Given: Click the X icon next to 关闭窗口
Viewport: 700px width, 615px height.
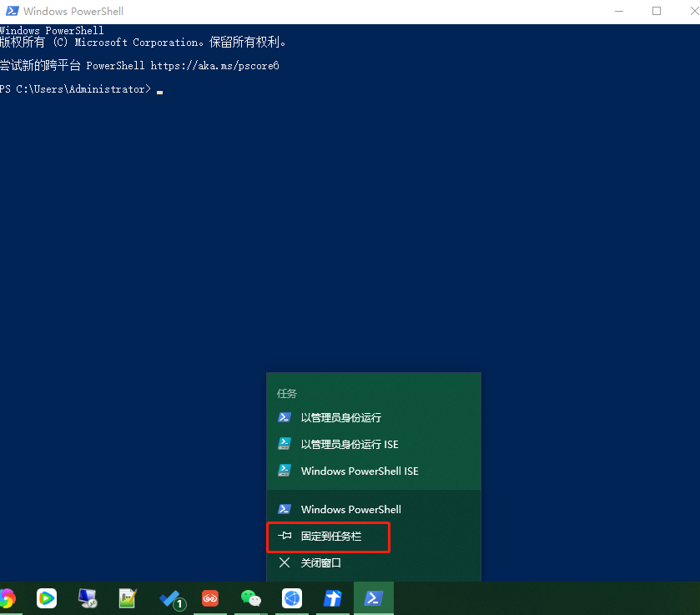Looking at the screenshot, I should tap(285, 562).
